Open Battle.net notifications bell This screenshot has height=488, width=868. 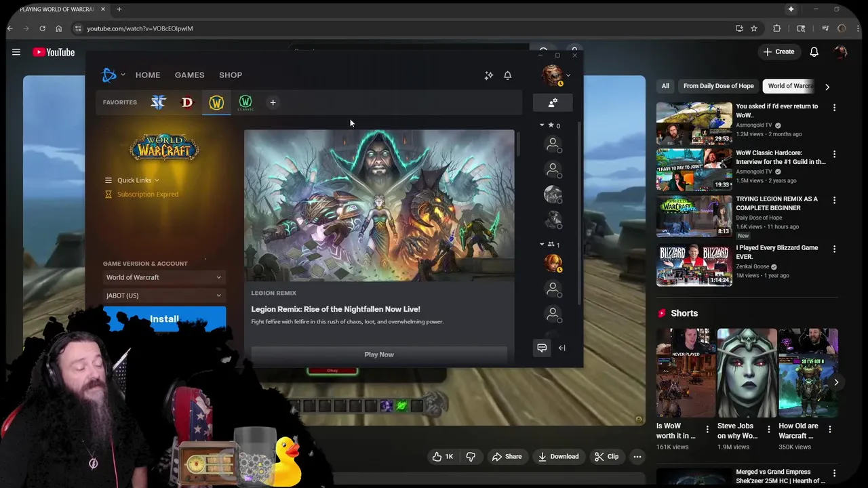[507, 75]
